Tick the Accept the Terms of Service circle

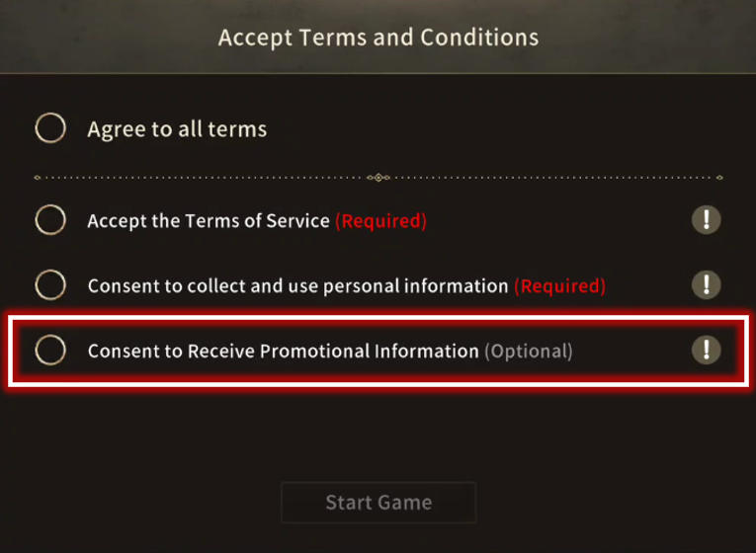(50, 220)
